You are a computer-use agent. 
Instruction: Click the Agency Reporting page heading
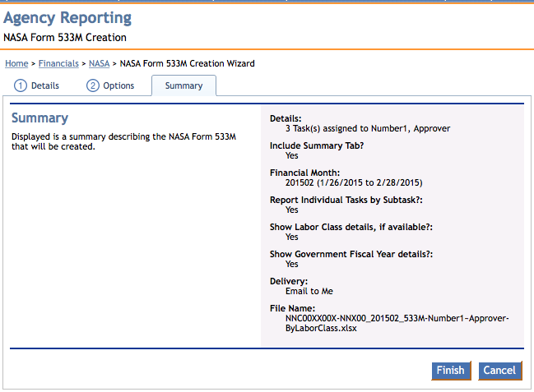pyautogui.click(x=67, y=18)
